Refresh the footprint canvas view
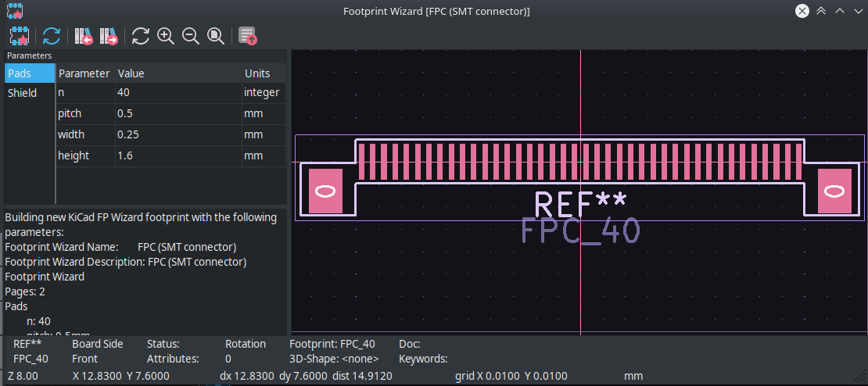The width and height of the screenshot is (868, 386). [x=141, y=36]
